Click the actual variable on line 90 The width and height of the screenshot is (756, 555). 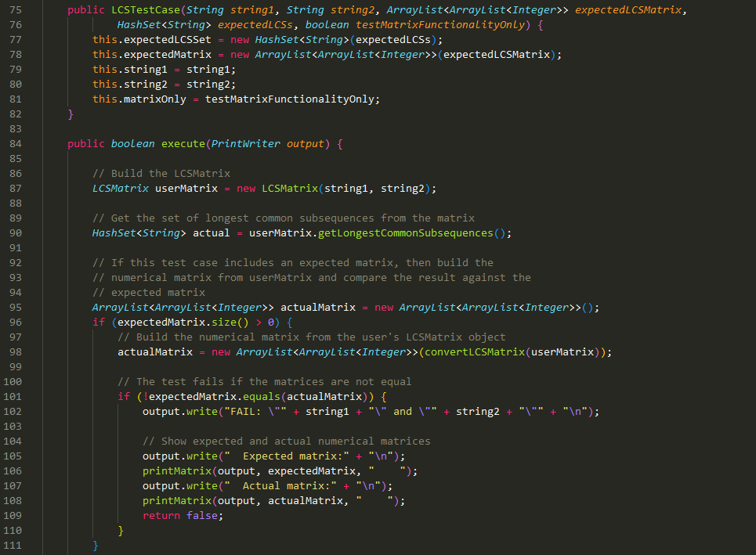point(212,233)
